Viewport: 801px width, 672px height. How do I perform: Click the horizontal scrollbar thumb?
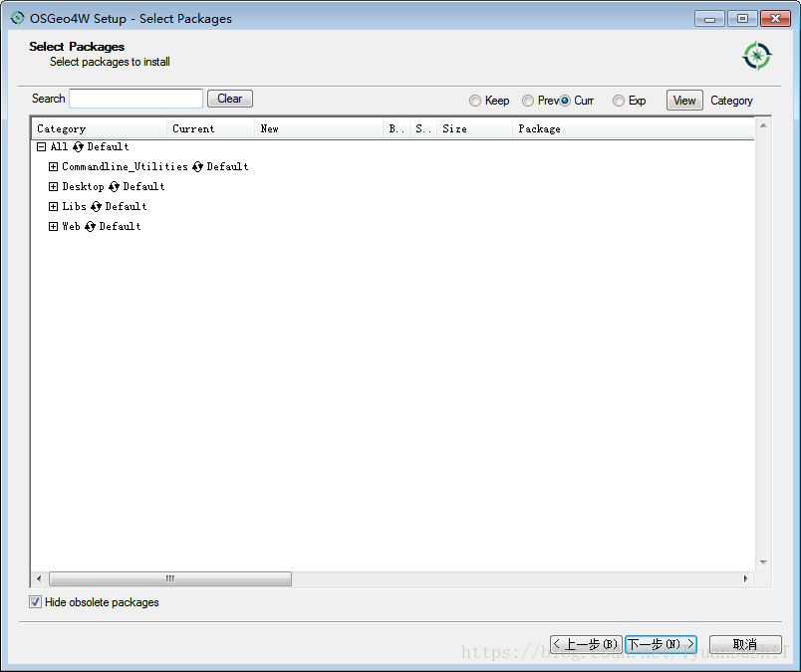click(170, 579)
